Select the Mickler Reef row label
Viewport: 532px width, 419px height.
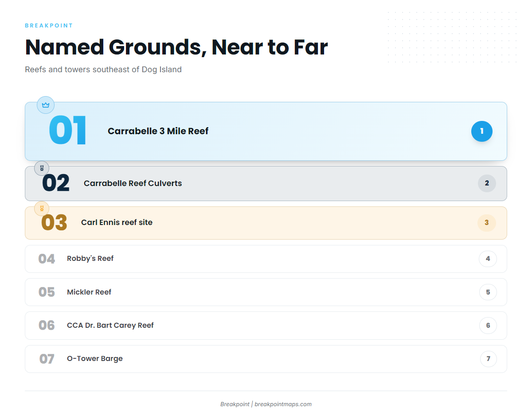pos(89,292)
